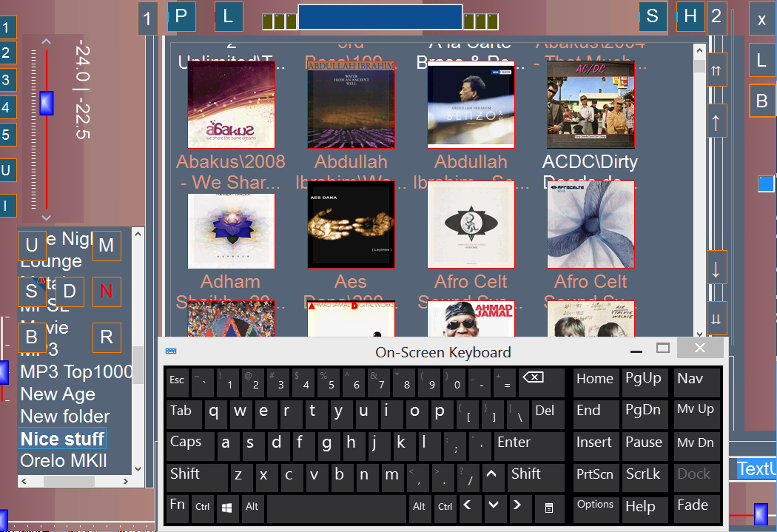777x532 pixels.
Task: Click the album grid scrollbar's up arrow
Action: tap(700, 50)
